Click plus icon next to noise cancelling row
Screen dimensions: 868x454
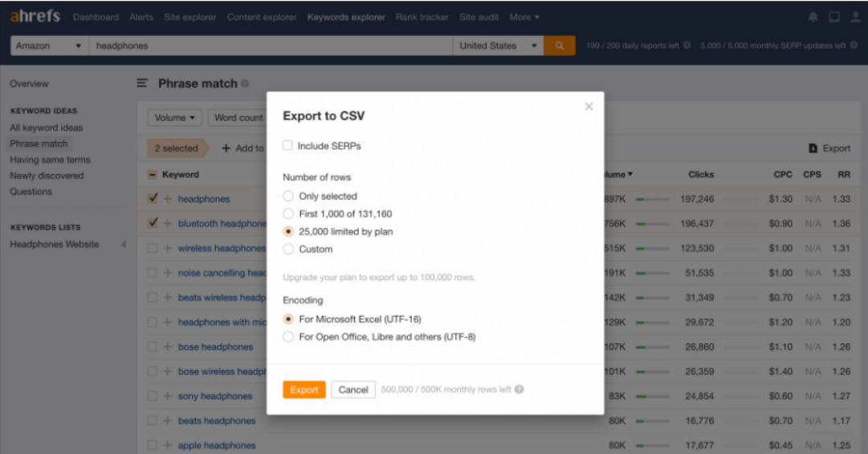click(x=168, y=273)
